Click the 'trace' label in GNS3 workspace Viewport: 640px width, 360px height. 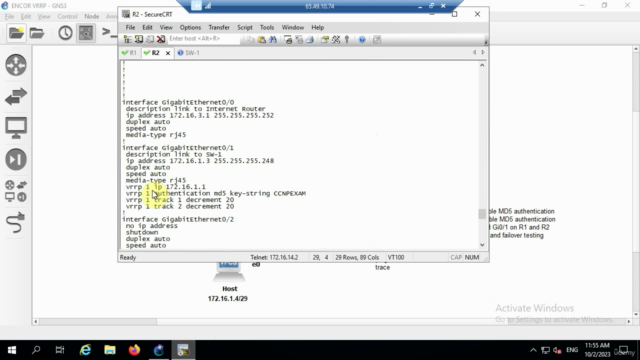click(x=382, y=267)
